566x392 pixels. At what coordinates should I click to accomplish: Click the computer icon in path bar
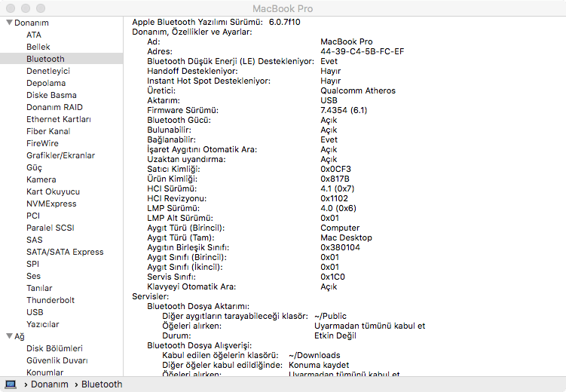point(11,384)
